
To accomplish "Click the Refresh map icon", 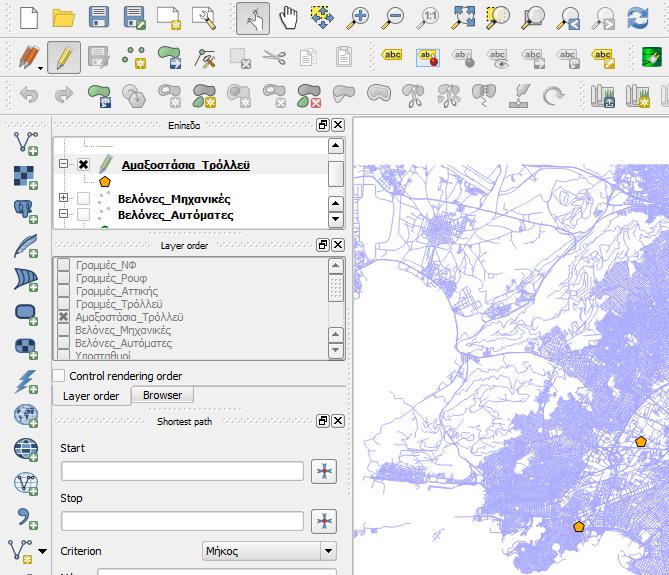I will [x=638, y=18].
